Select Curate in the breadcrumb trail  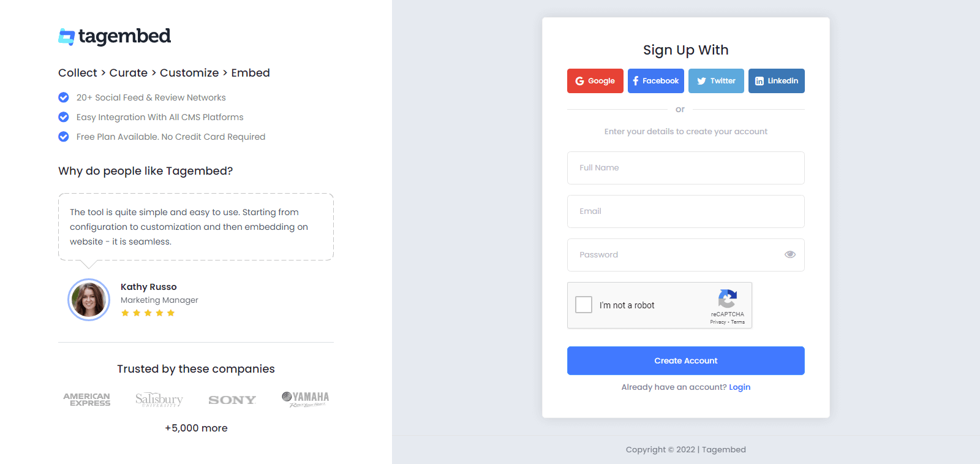point(129,72)
